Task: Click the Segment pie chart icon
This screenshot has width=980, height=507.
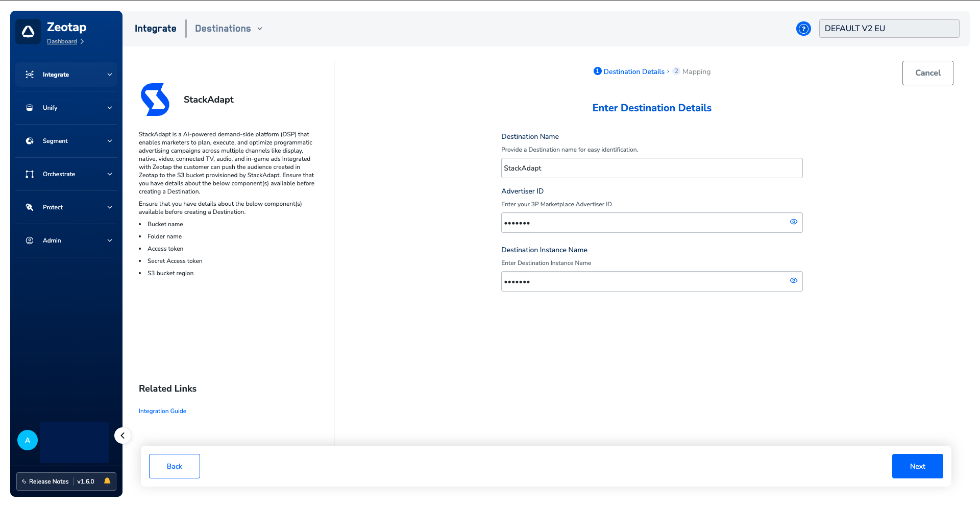Action: pyautogui.click(x=30, y=141)
